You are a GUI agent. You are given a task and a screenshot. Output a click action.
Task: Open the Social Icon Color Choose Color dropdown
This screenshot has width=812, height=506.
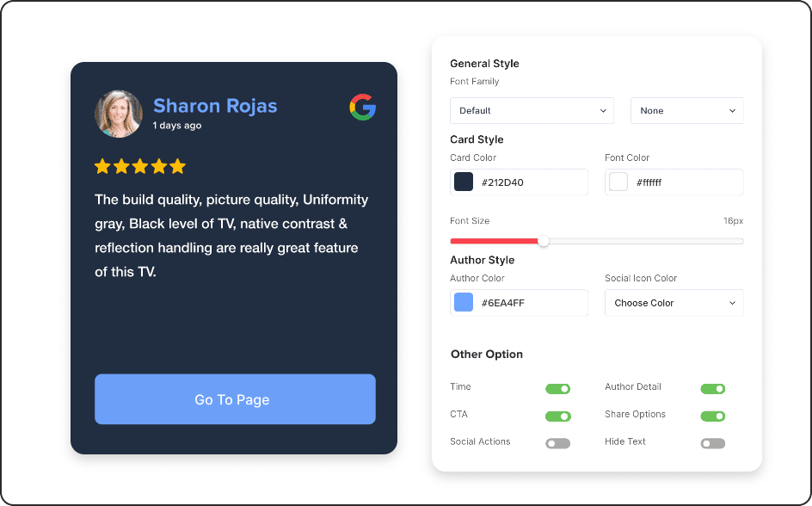[674, 303]
